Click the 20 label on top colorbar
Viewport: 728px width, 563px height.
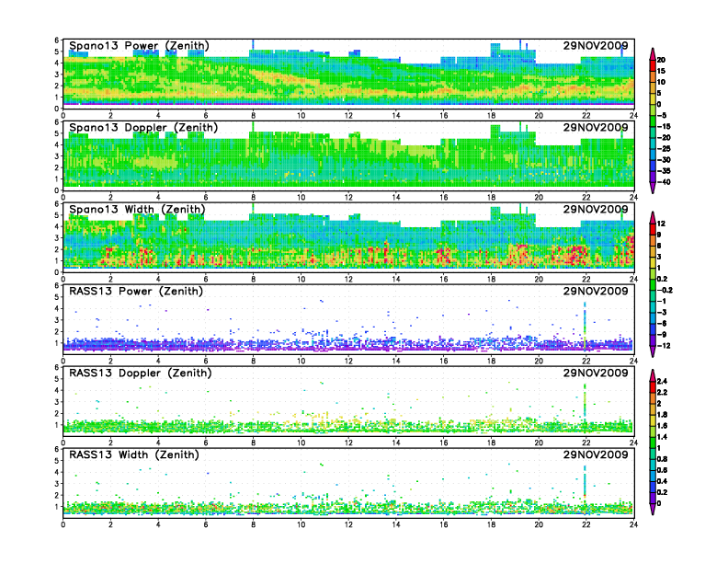[x=661, y=60]
